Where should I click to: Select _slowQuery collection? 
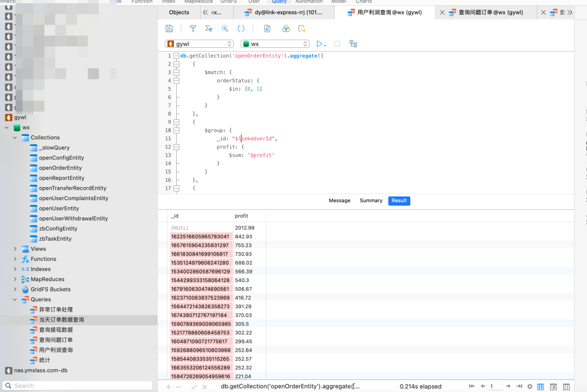point(54,147)
